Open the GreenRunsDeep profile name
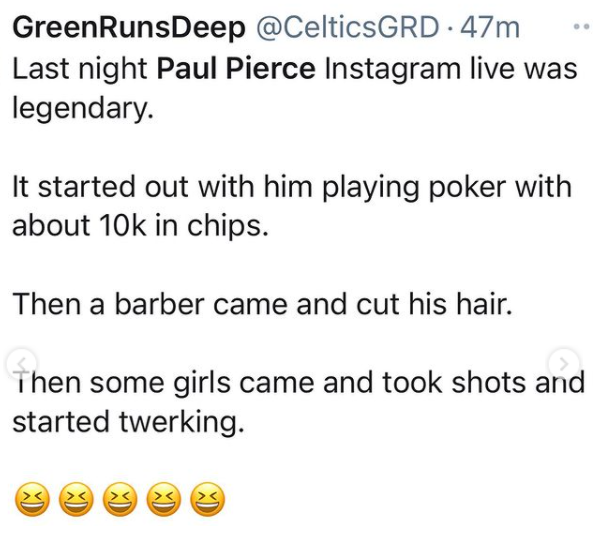The width and height of the screenshot is (600, 542). tap(129, 28)
